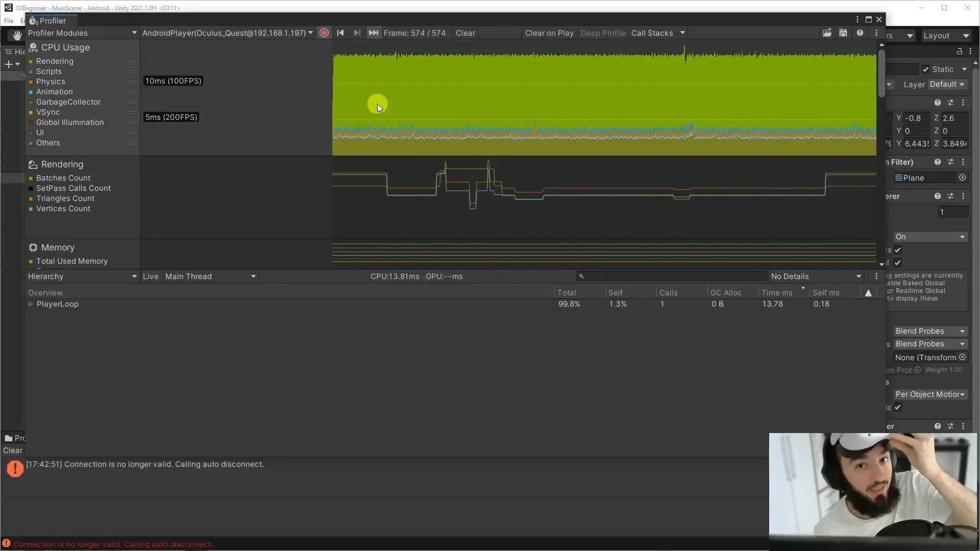980x551 pixels.
Task: Step to the previous frame
Action: tap(340, 33)
